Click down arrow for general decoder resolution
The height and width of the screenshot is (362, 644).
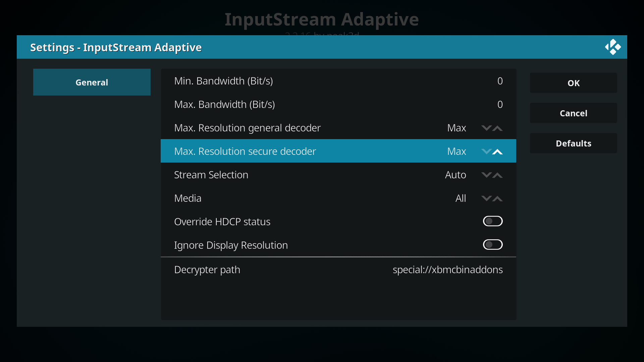click(x=486, y=128)
